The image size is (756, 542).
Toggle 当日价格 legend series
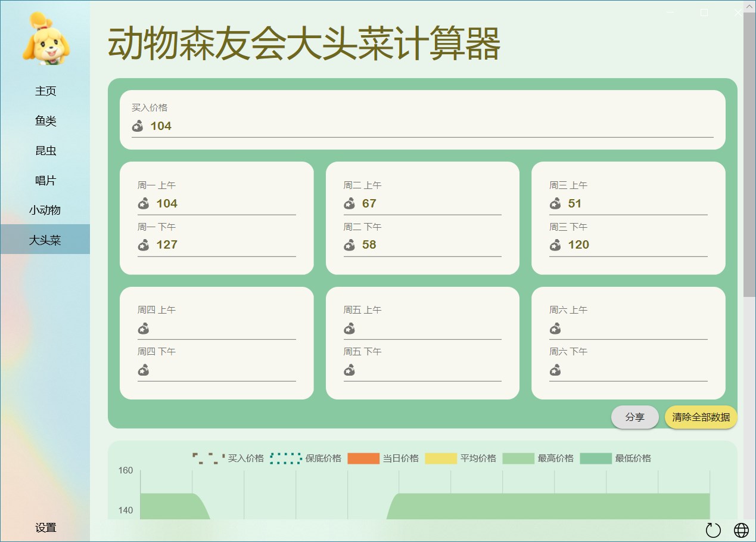pyautogui.click(x=383, y=458)
